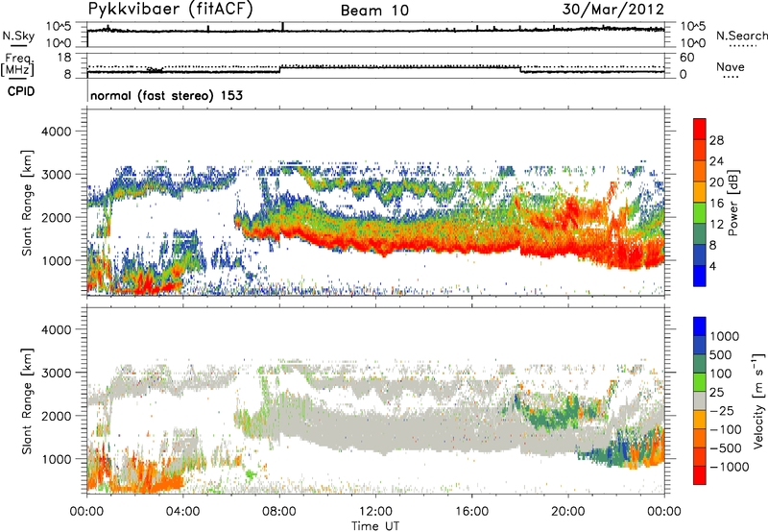768x532 pixels.
Task: Click 'normal (fast stereo) 153' text
Action: (x=166, y=95)
